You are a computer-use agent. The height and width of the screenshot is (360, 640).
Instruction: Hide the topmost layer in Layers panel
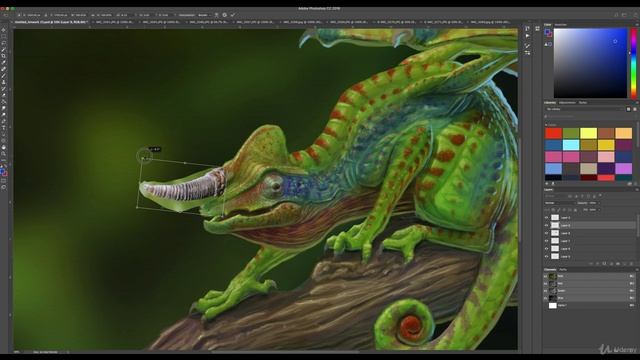click(x=547, y=218)
